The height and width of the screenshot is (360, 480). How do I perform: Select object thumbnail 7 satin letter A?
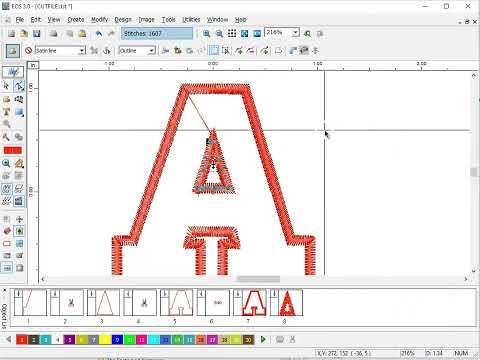tap(250, 302)
